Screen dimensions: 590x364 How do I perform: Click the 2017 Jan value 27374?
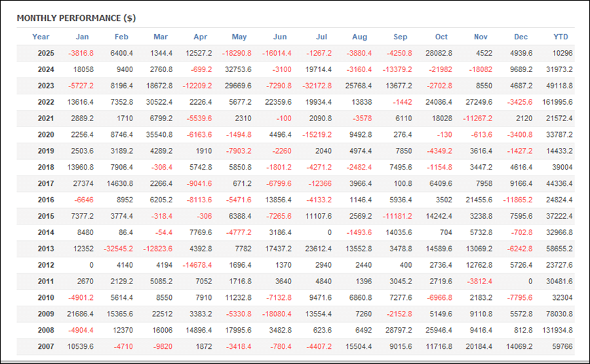click(86, 183)
